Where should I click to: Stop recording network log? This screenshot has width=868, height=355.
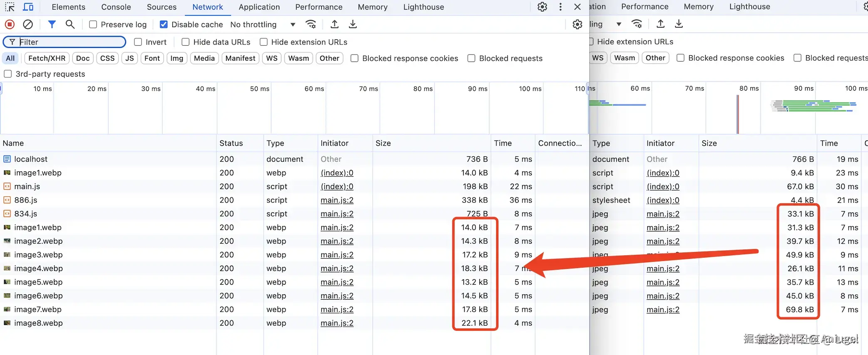10,25
